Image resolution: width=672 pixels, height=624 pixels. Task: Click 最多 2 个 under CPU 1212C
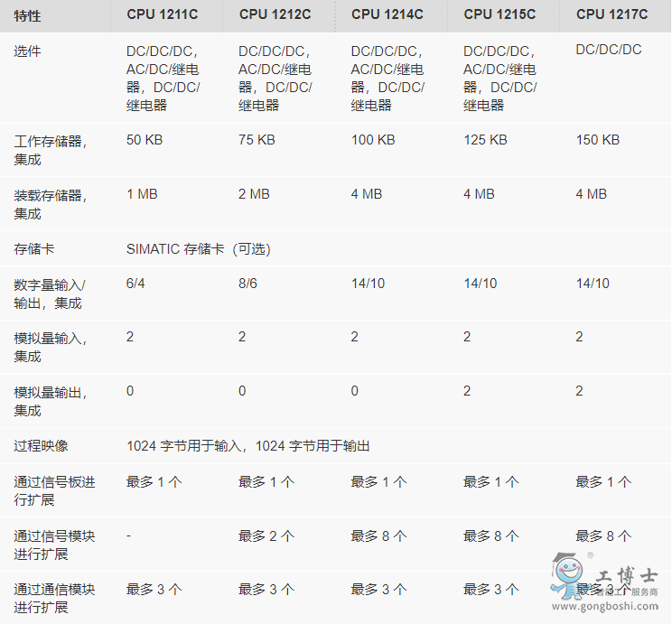pyautogui.click(x=266, y=536)
